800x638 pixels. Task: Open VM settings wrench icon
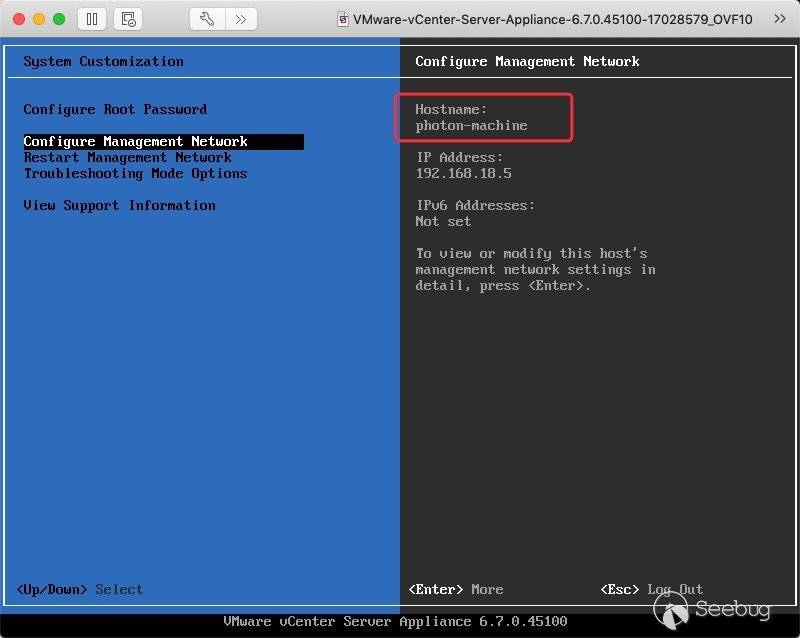207,19
